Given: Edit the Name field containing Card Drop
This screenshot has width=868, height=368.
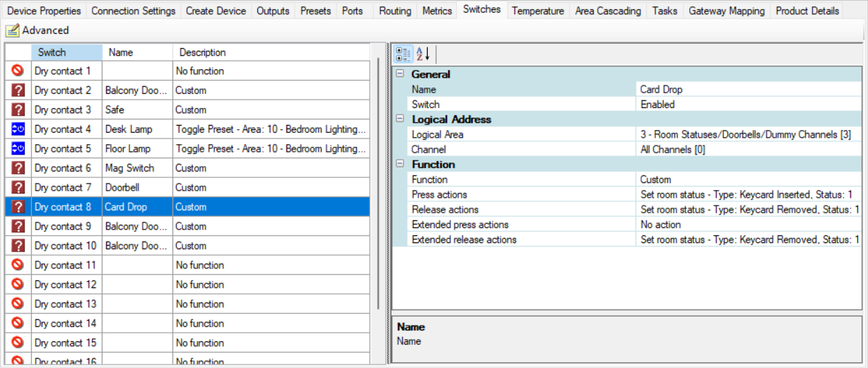Looking at the screenshot, I should tap(748, 90).
